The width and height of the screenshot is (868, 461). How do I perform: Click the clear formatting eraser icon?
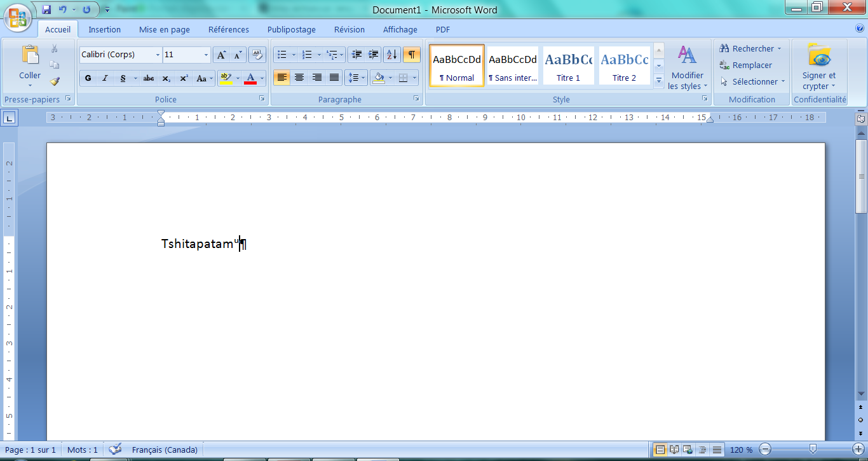(x=257, y=55)
